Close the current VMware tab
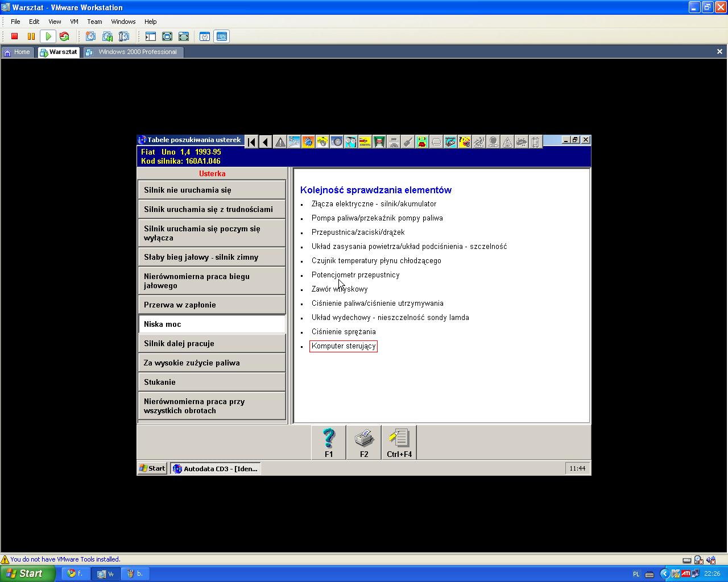Image resolution: width=728 pixels, height=582 pixels. pos(719,52)
